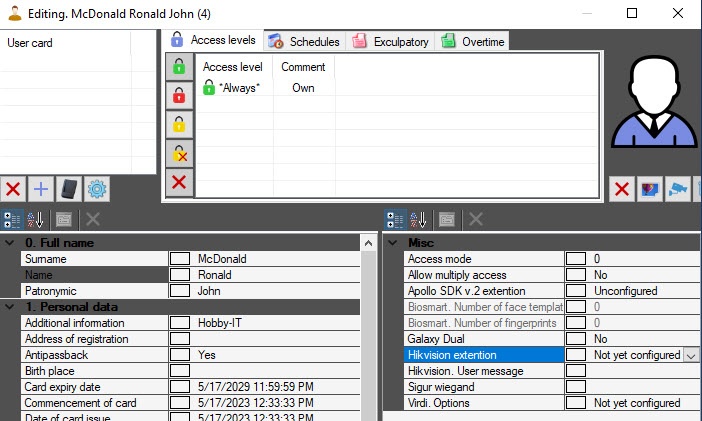Open card settings with the gear icon
702x421 pixels.
[97, 188]
